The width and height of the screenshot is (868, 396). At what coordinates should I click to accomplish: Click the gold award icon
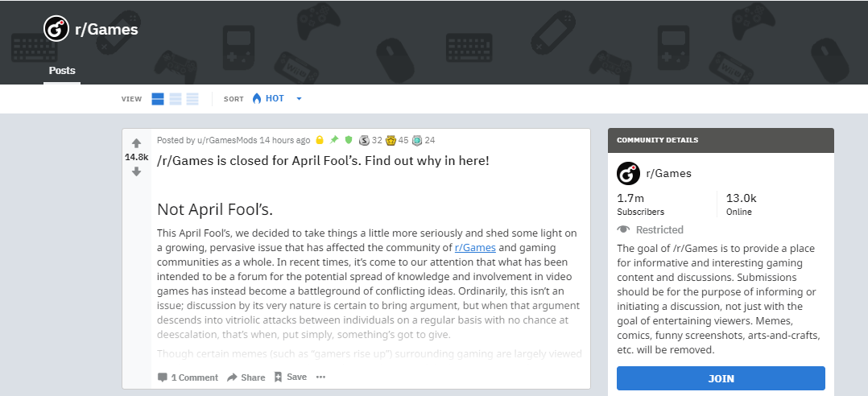coord(391,141)
